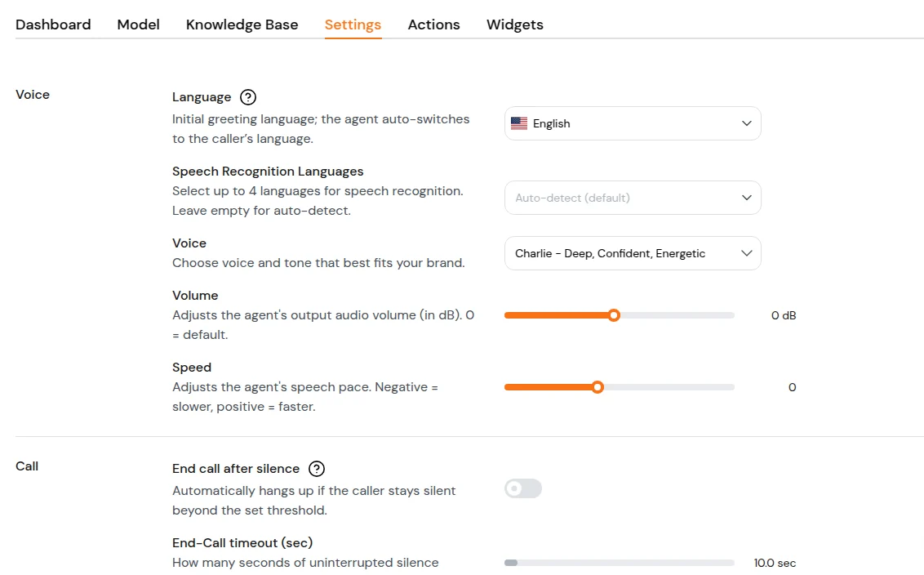924x575 pixels.
Task: Open the Widgets tab
Action: (x=515, y=25)
